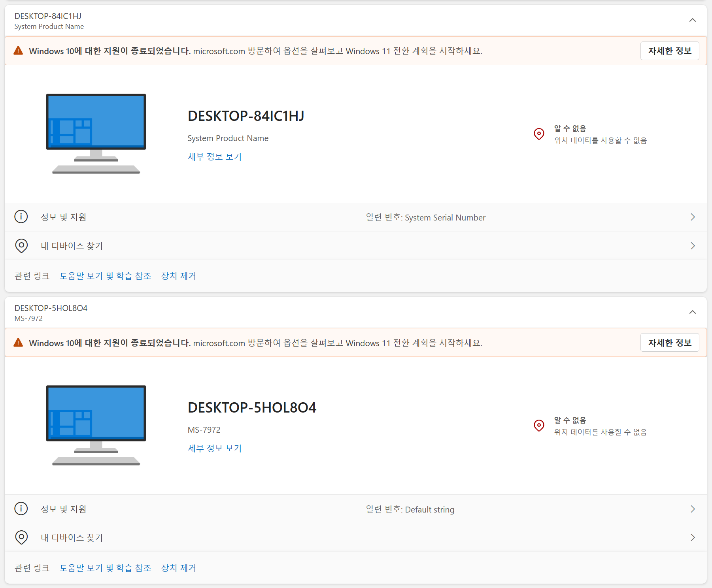Click the location pin icon in DESKTOP-84IC1HJ's Find my device row

[21, 246]
